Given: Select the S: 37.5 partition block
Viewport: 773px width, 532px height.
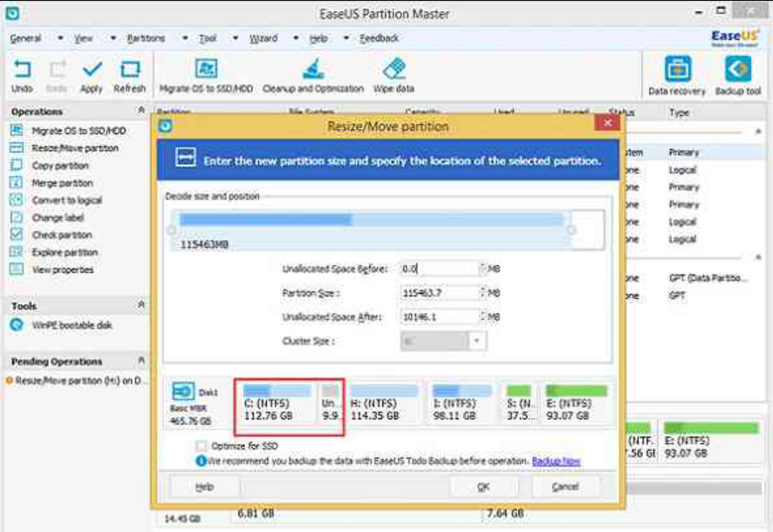Looking at the screenshot, I should point(520,404).
